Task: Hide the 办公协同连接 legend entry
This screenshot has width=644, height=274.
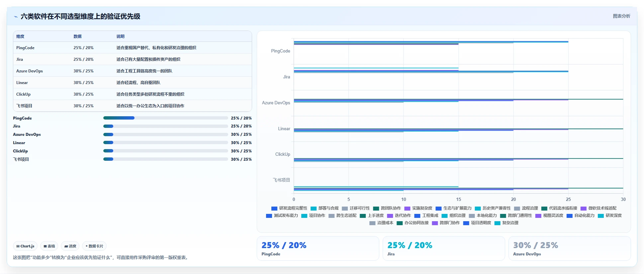Action: click(x=413, y=223)
